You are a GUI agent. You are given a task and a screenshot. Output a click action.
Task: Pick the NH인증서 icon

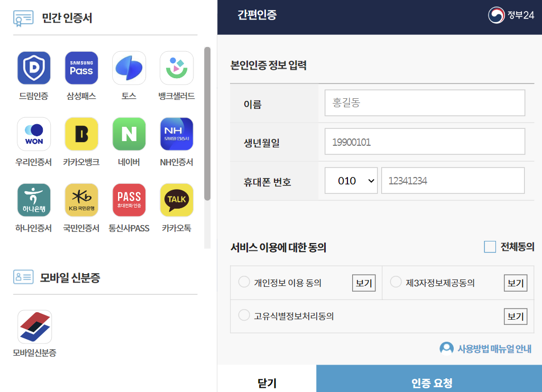coord(177,134)
